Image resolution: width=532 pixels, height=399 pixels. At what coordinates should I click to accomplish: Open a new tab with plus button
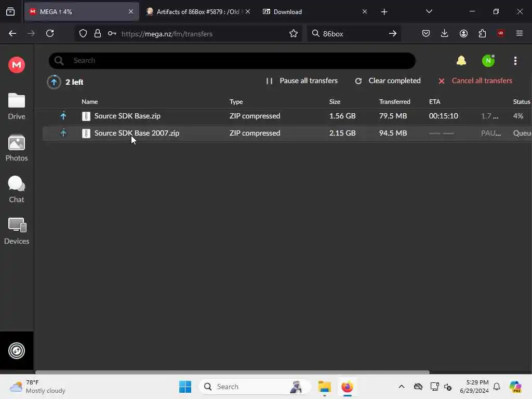click(384, 12)
